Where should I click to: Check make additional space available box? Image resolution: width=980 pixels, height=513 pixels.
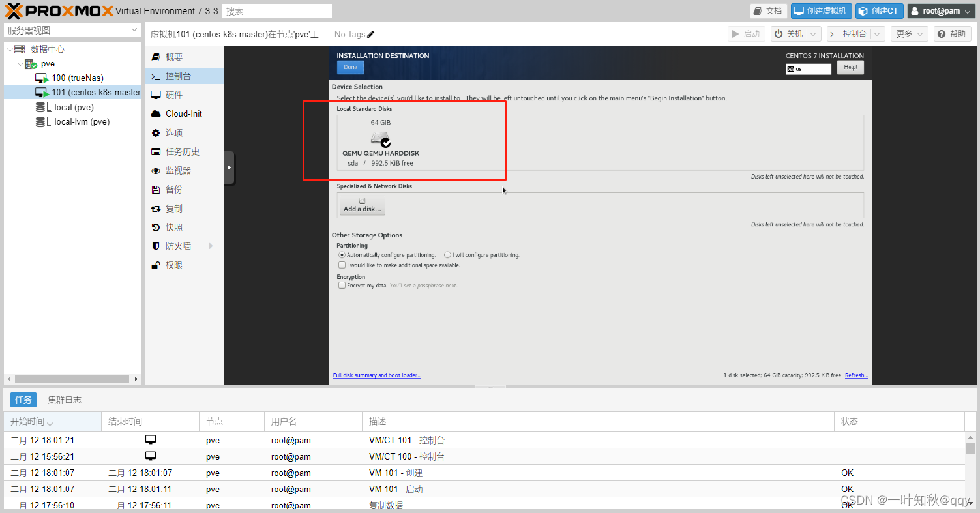(342, 265)
